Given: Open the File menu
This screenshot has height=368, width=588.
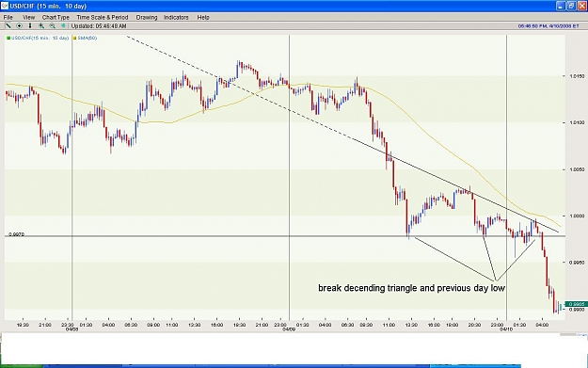Looking at the screenshot, I should 8,17.
